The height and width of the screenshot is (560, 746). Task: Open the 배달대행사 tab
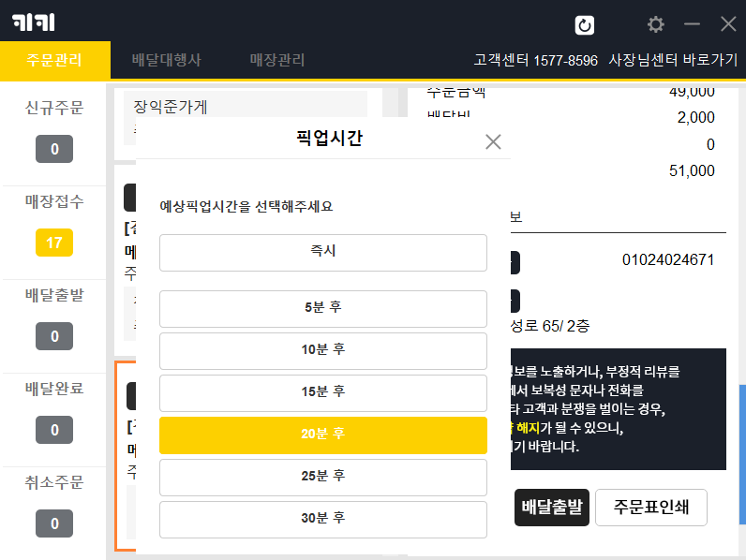pos(166,60)
